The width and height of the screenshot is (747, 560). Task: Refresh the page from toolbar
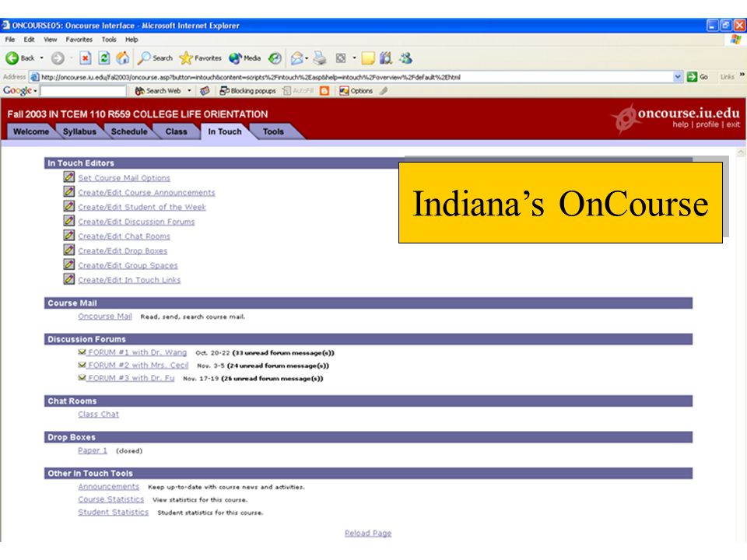103,58
